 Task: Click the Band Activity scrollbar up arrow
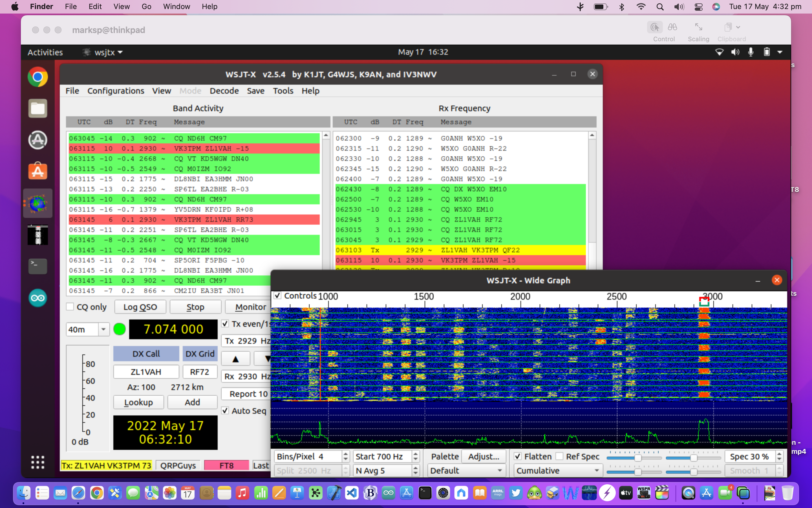point(326,135)
